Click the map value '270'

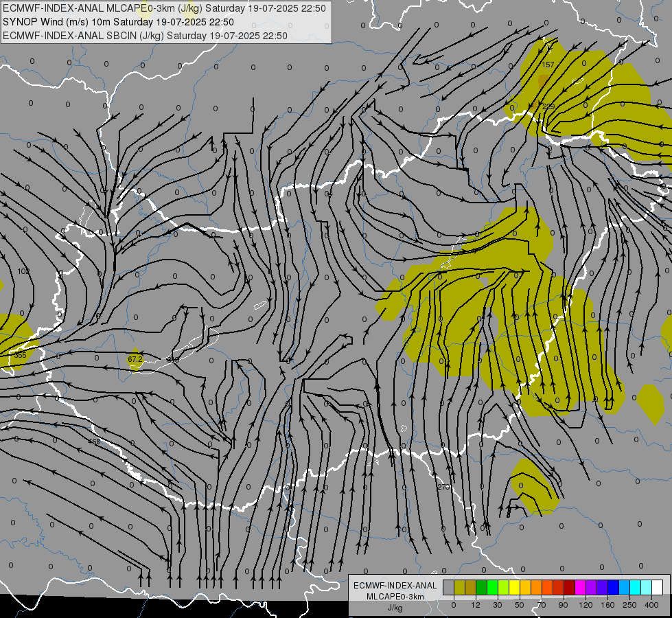pyautogui.click(x=443, y=487)
